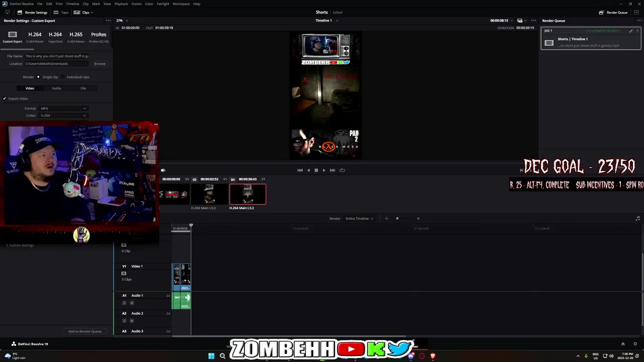Open Render Entire Timeline dropdown
Screen dimensions: 644x362
(359, 218)
